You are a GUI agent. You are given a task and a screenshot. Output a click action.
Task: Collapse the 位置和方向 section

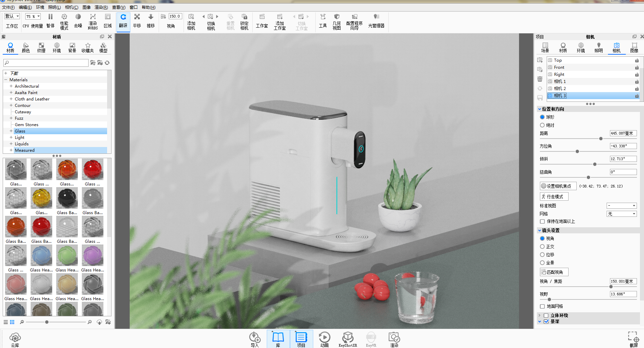pos(540,109)
